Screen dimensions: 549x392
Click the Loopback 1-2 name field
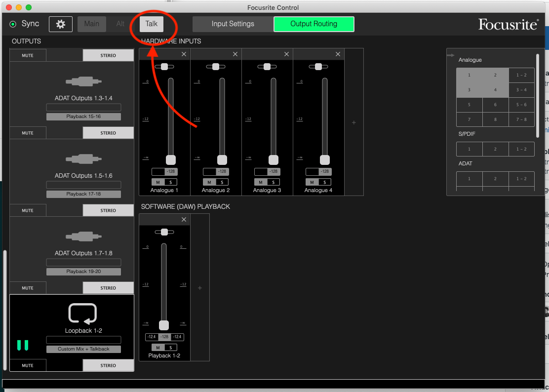[x=83, y=340]
